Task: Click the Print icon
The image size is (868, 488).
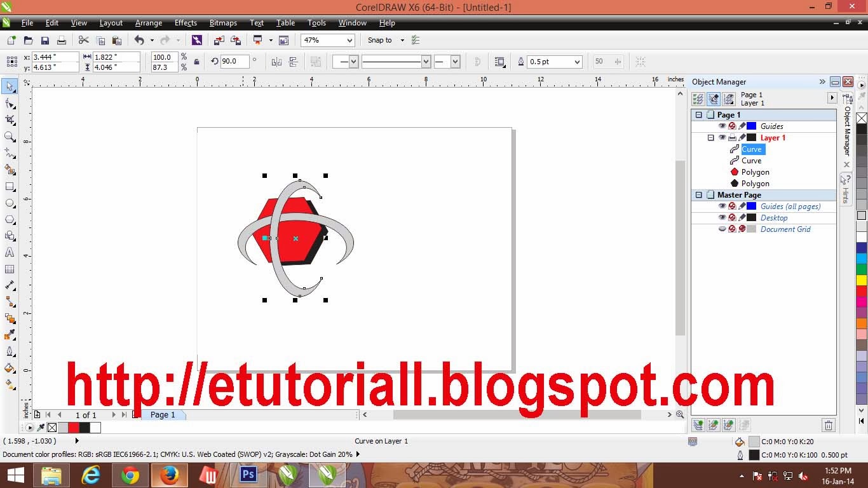Action: tap(62, 40)
